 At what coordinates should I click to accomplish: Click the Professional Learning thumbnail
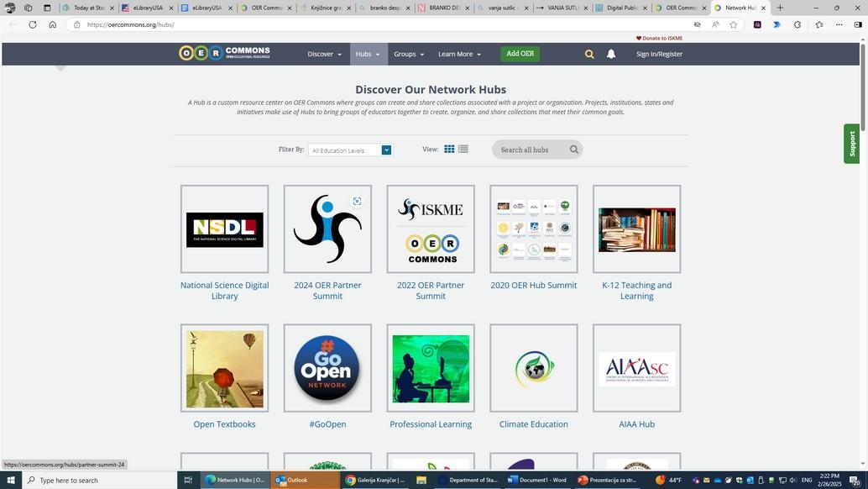pos(430,368)
